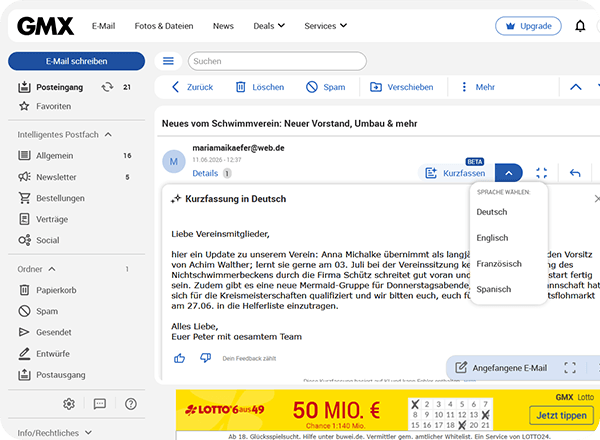This screenshot has height=440, width=600.
Task: Click the sender address mariamaikaefer@web.de
Action: coord(238,148)
